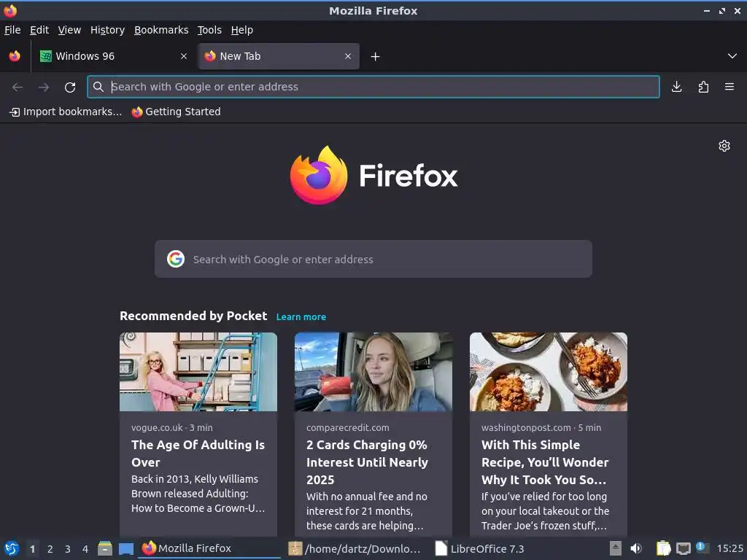
Task: Click washingtonpost.com source label
Action: click(526, 427)
